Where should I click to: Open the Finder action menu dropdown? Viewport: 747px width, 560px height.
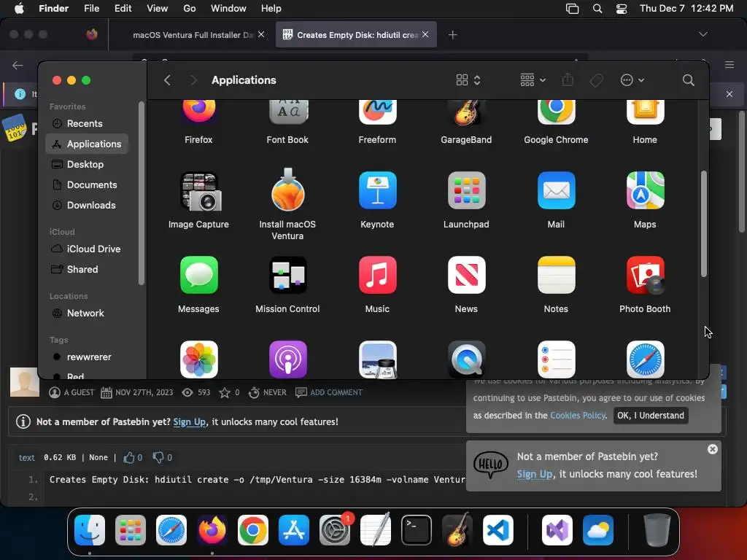point(632,80)
